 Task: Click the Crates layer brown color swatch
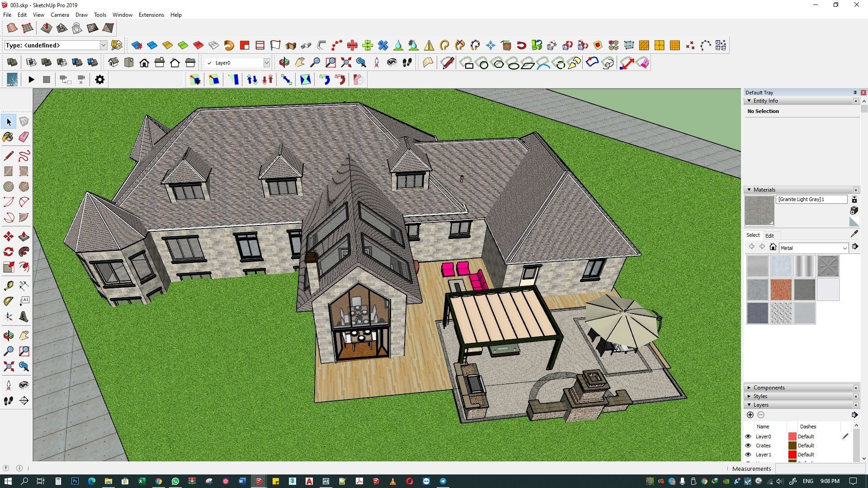click(x=792, y=446)
